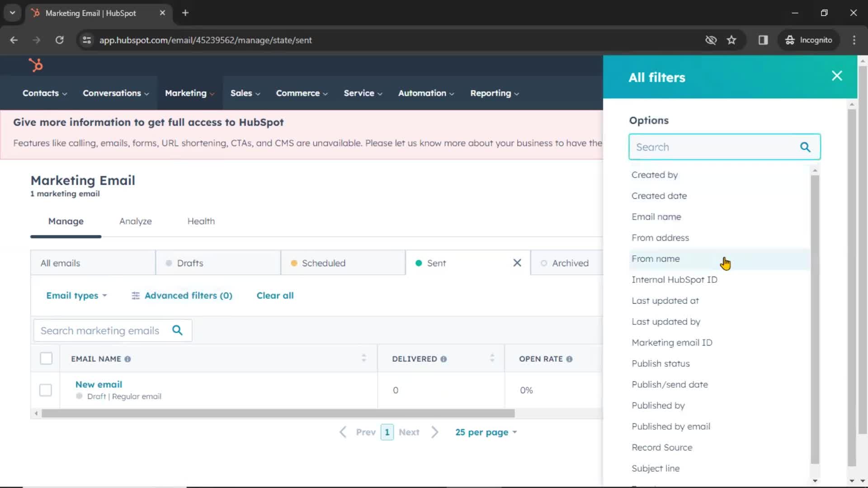Switch to the Health tab
The width and height of the screenshot is (868, 488).
pos(201,221)
